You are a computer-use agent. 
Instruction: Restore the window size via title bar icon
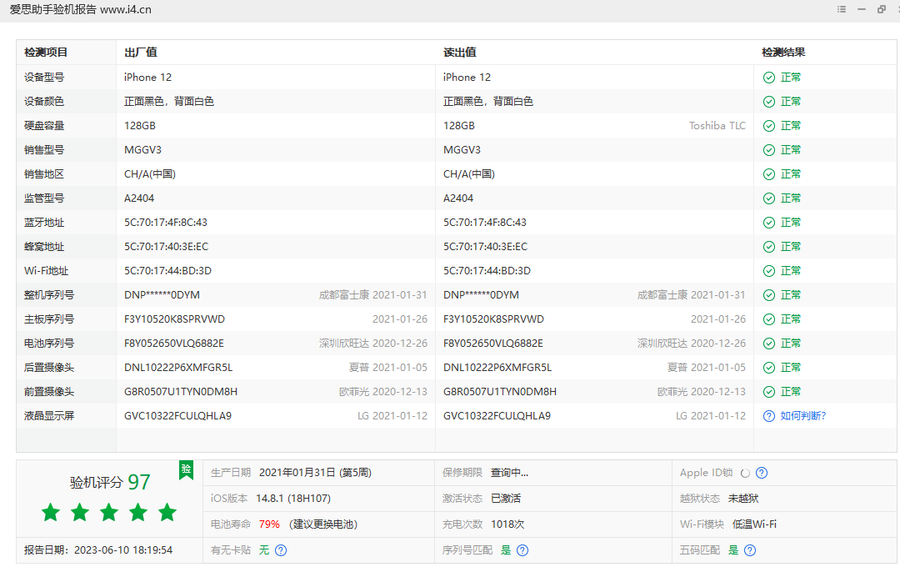pos(882,9)
